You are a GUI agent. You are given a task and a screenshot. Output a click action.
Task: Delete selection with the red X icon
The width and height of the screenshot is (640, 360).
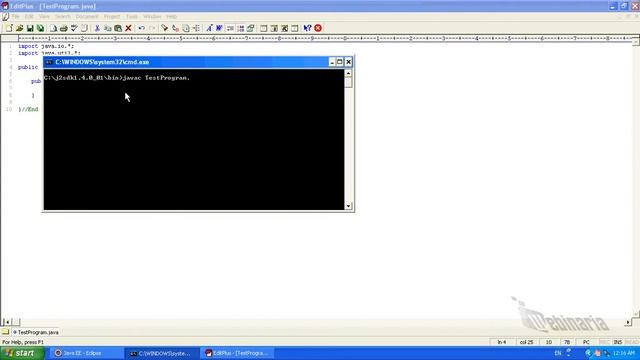[x=128, y=28]
